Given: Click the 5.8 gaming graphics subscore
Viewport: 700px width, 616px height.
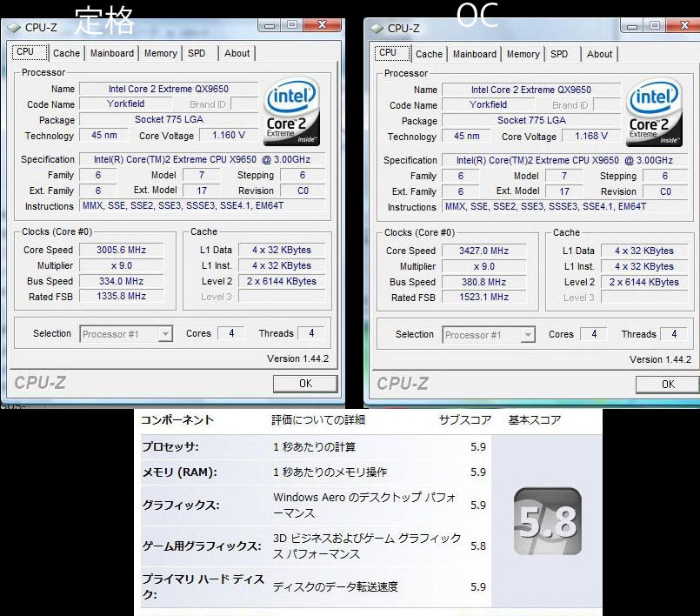Looking at the screenshot, I should coord(477,546).
